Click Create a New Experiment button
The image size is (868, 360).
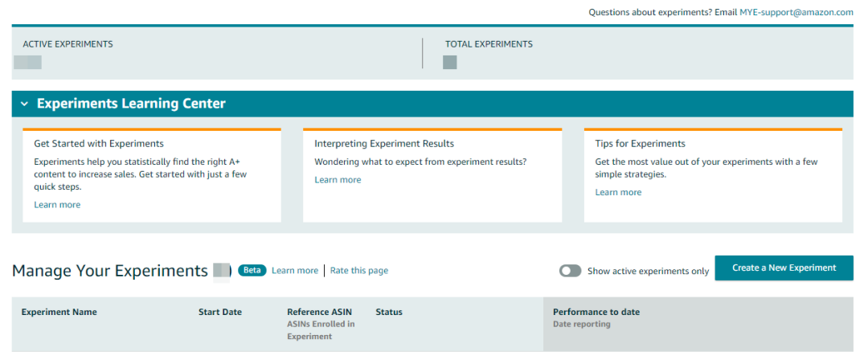click(x=784, y=268)
